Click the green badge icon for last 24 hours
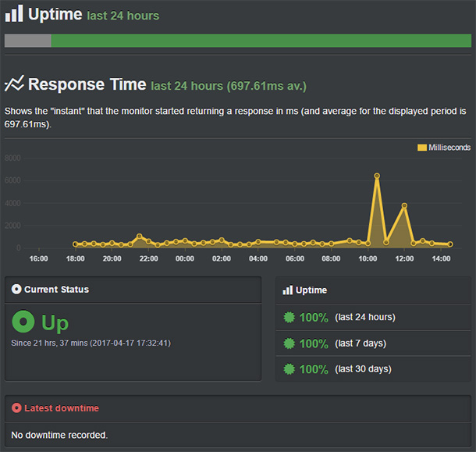Screen dimensions: 476x452 289,318
